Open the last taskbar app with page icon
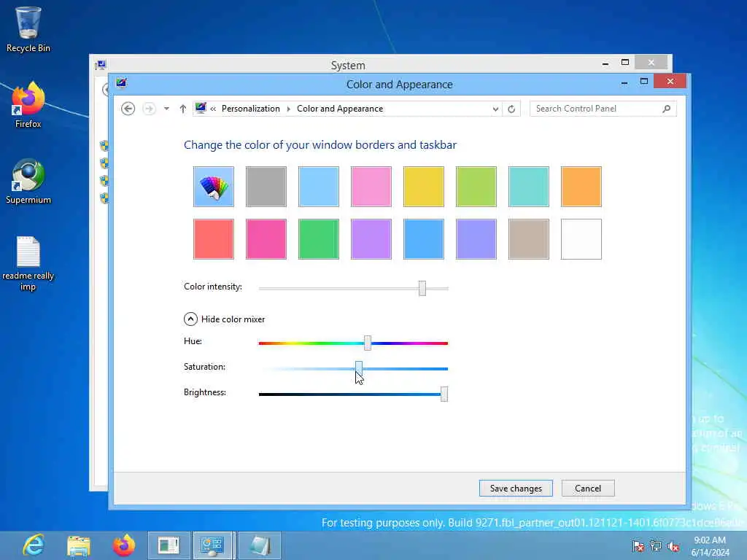The width and height of the screenshot is (747, 560). [x=260, y=545]
